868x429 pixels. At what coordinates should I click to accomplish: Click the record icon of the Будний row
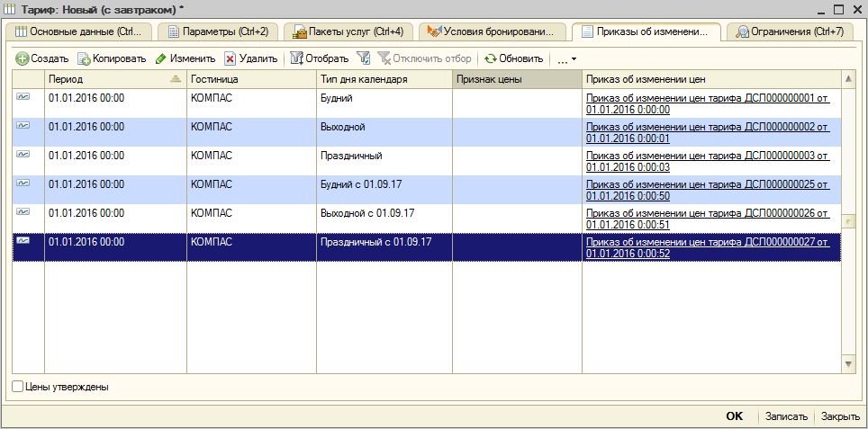pyautogui.click(x=23, y=96)
